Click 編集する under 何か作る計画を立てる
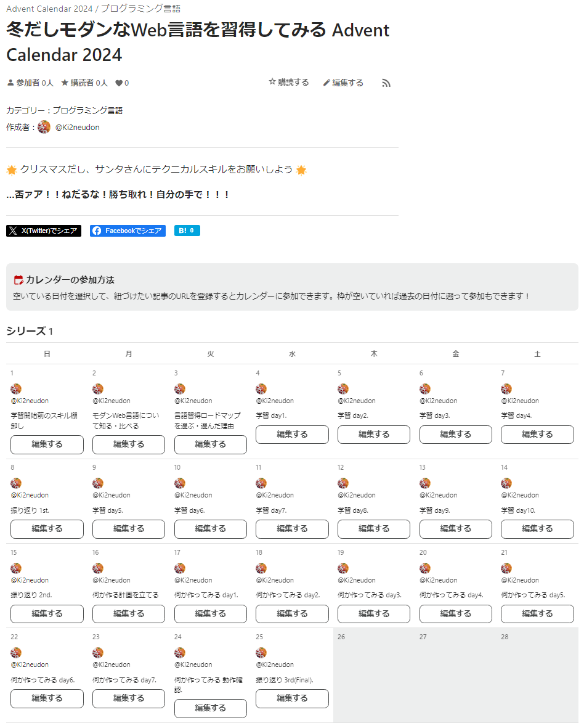The width and height of the screenshot is (584, 728). coord(129,614)
